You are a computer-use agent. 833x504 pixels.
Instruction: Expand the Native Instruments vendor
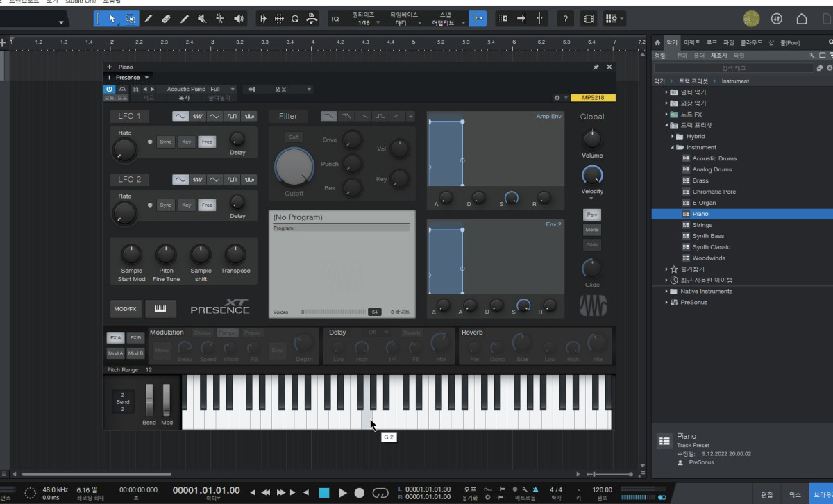pos(666,292)
